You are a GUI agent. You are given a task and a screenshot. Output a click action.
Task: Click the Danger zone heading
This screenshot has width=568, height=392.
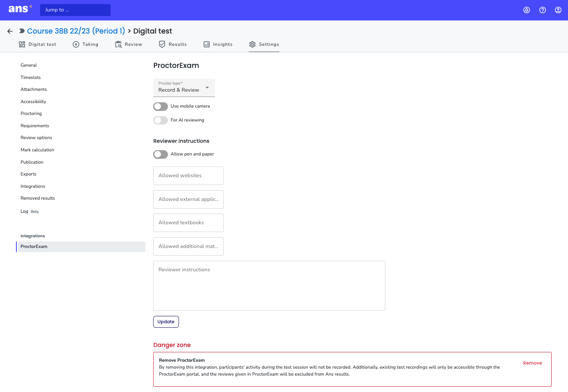172,345
